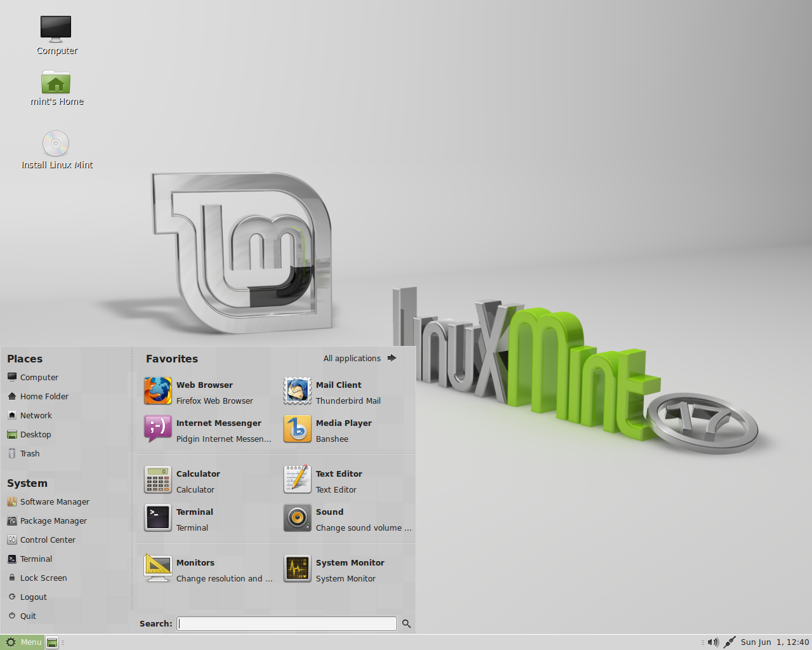
Task: Open Monitors resolution settings
Action: coord(207,569)
